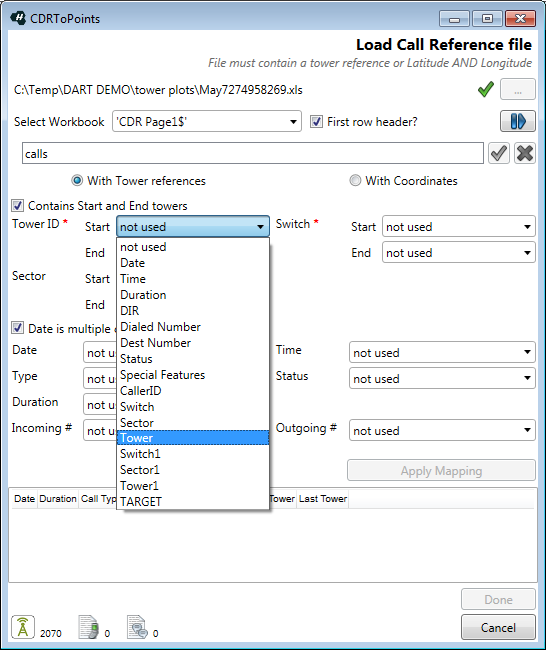The width and height of the screenshot is (546, 650).
Task: Click the phone document icon at bottom
Action: [x=89, y=627]
